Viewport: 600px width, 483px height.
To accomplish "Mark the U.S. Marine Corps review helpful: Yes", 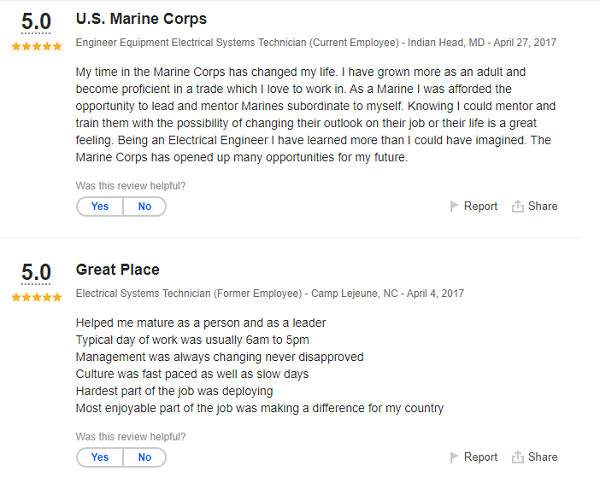I will (100, 207).
